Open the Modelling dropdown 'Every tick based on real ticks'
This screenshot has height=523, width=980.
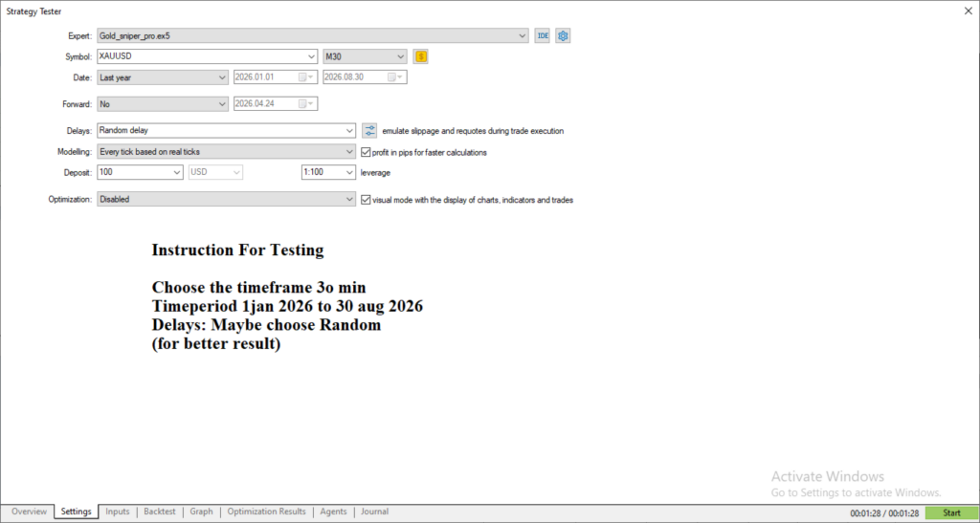pyautogui.click(x=226, y=152)
